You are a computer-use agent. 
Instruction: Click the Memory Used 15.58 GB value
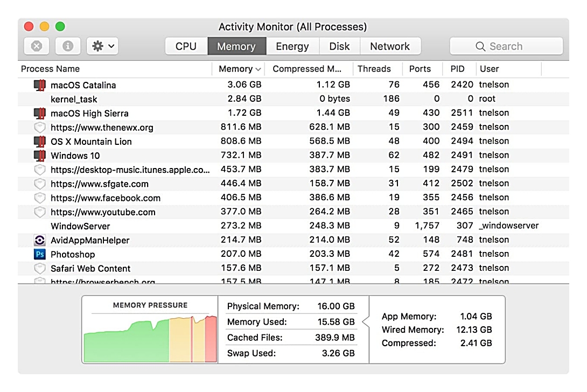(x=336, y=322)
